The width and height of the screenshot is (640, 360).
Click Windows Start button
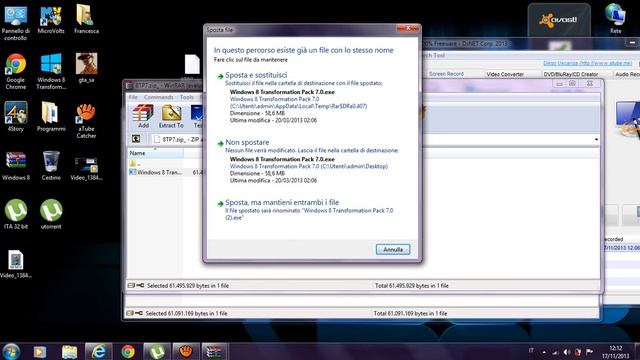pyautogui.click(x=11, y=351)
